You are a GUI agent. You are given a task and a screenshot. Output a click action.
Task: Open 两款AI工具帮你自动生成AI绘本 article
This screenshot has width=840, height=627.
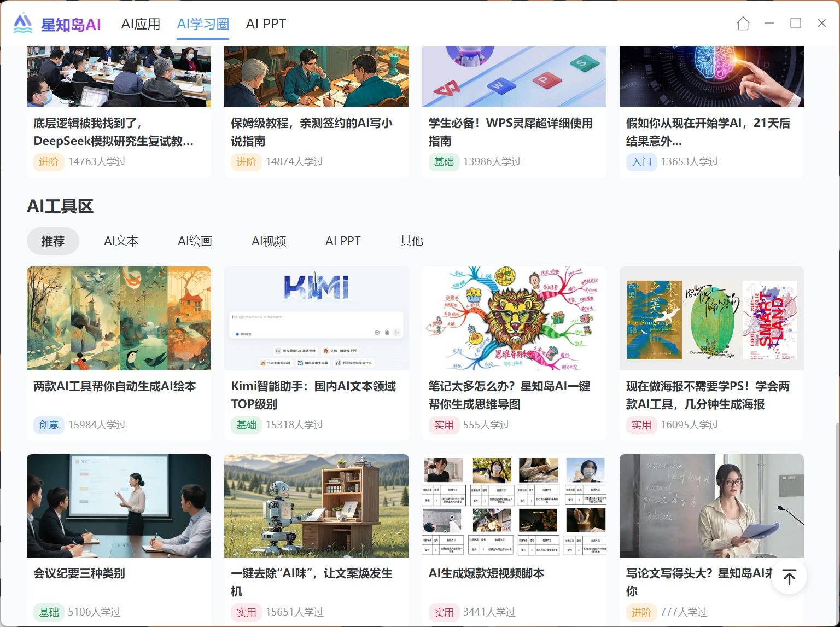pos(115,386)
